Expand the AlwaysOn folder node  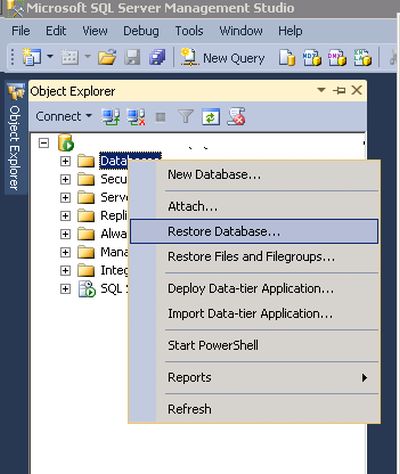[65, 234]
